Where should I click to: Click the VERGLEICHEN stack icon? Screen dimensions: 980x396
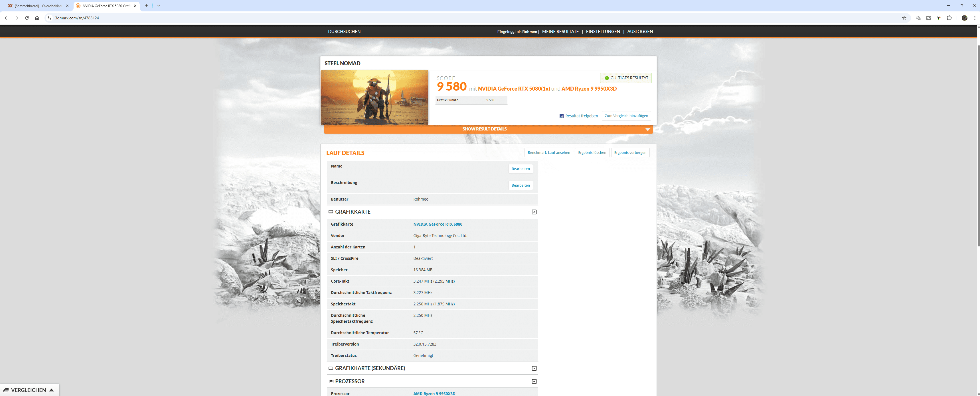click(x=6, y=390)
